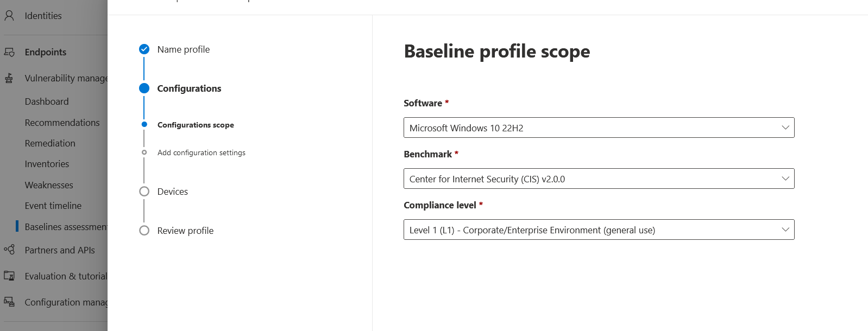Click the Endpoints device icon

point(9,52)
